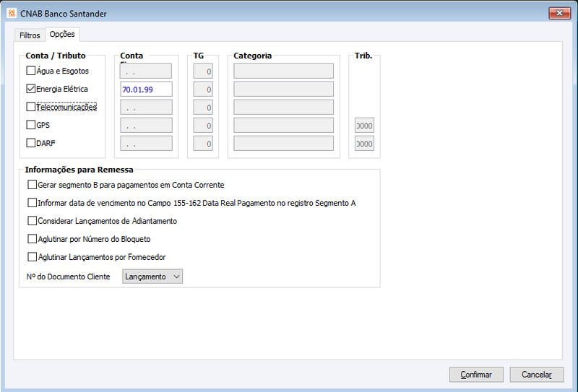Click the Conta field for Água e Esgotos

click(x=147, y=71)
